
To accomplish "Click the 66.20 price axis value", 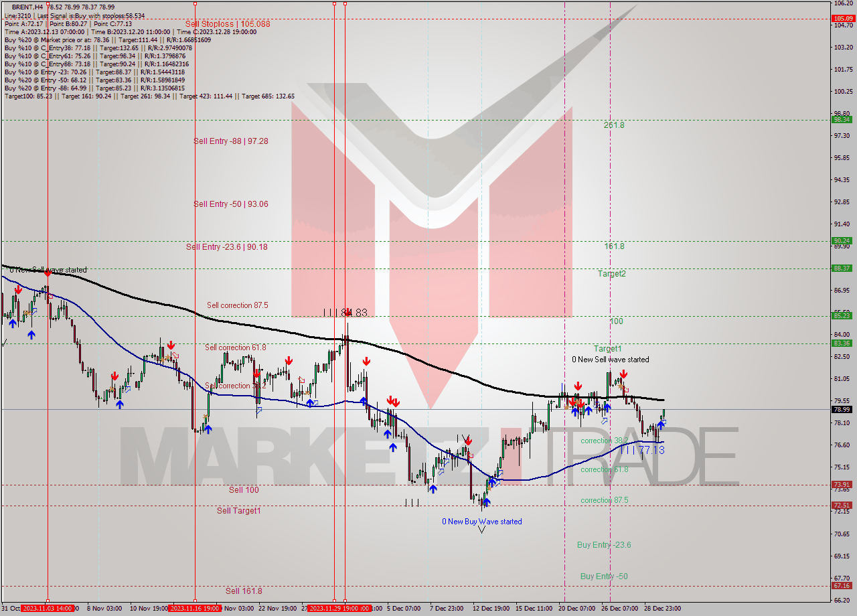I will (843, 600).
